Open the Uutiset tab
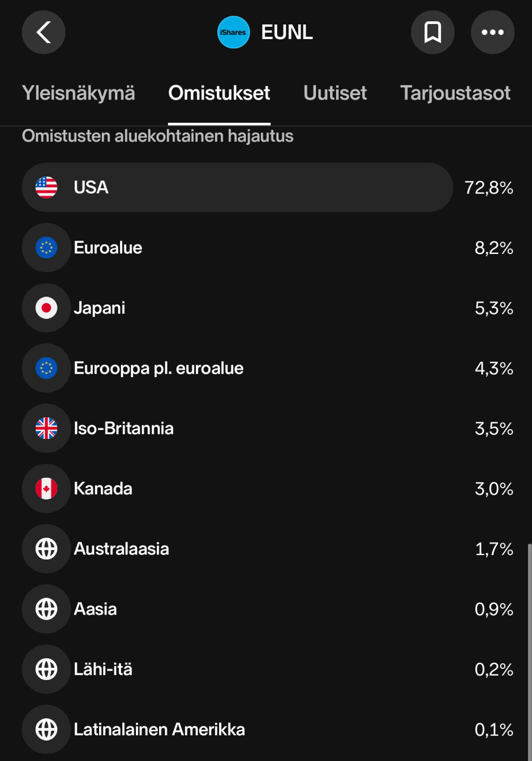The image size is (532, 761). coord(335,93)
